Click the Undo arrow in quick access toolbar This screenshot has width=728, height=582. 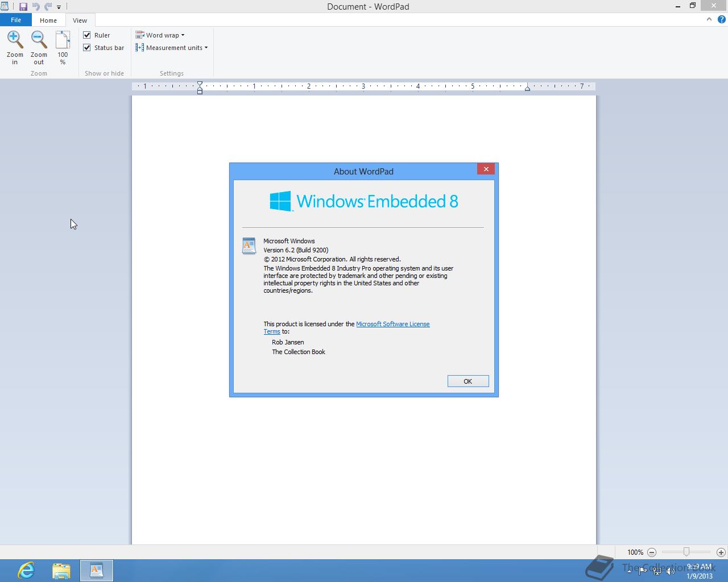(x=36, y=7)
